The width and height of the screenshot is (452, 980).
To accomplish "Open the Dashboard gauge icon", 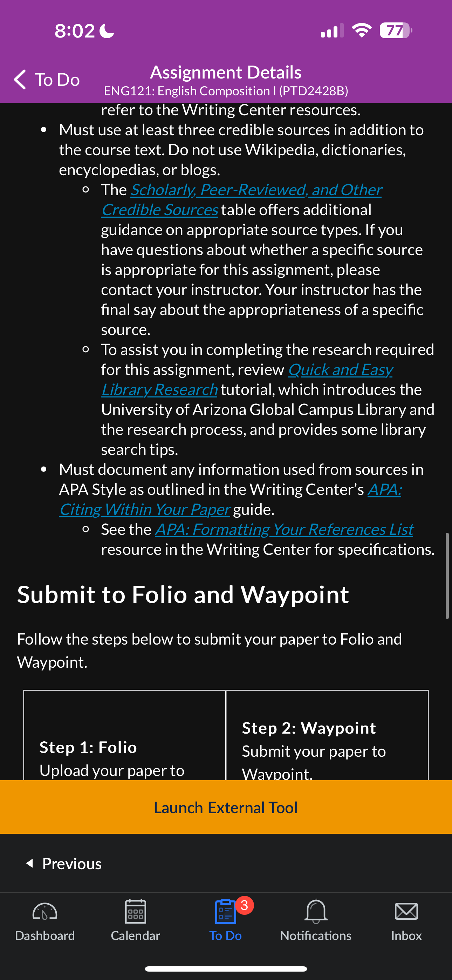I will tap(45, 911).
